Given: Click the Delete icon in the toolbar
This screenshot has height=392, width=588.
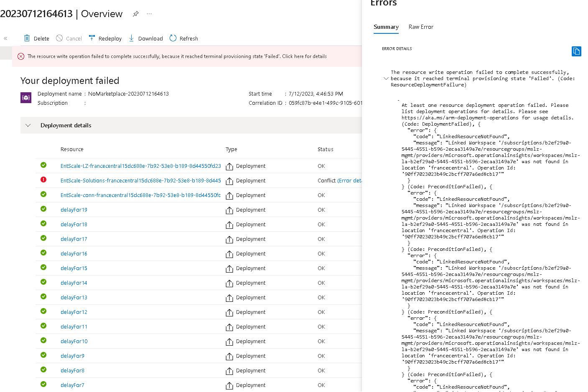Looking at the screenshot, I should pos(26,38).
